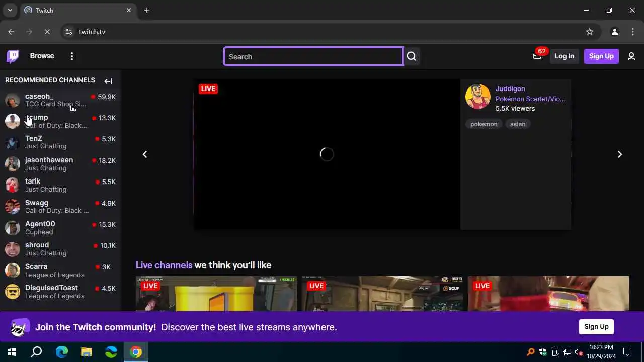644x362 pixels.
Task: Open third live channel thumbnail
Action: 548,294
